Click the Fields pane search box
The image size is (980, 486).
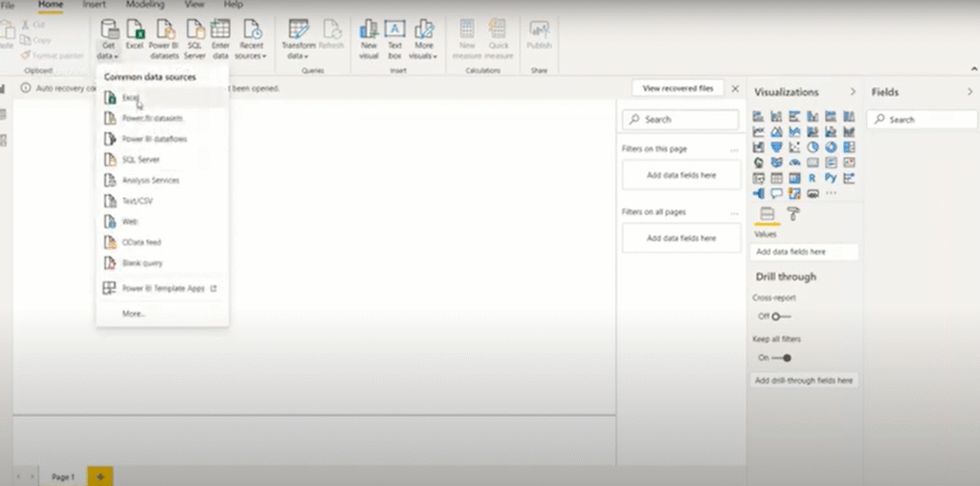tap(923, 120)
